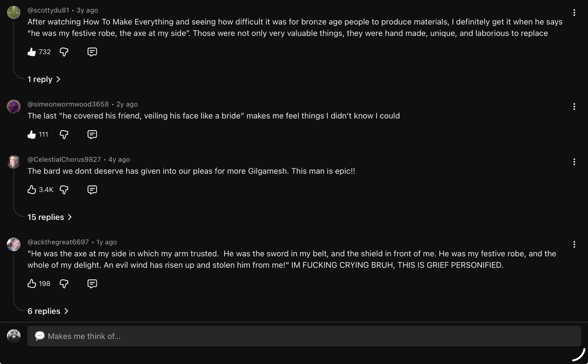
Task: Open @scottydu81's profile avatar
Action: [14, 12]
